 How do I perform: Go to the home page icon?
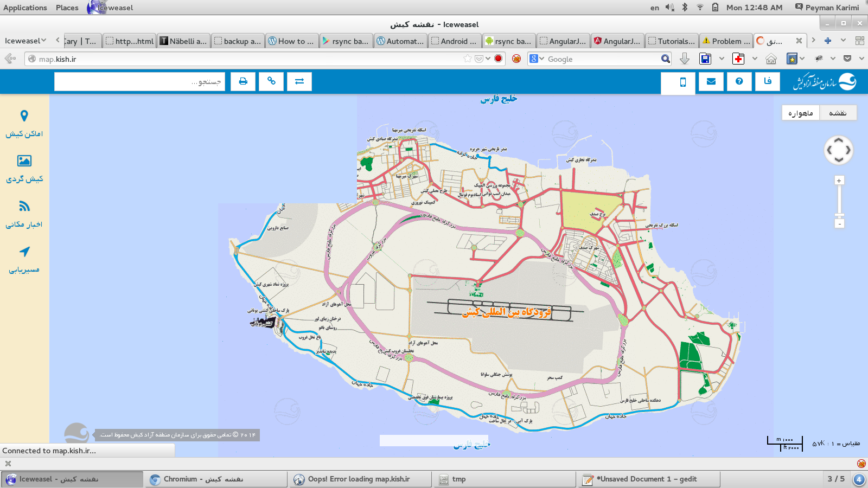[771, 59]
